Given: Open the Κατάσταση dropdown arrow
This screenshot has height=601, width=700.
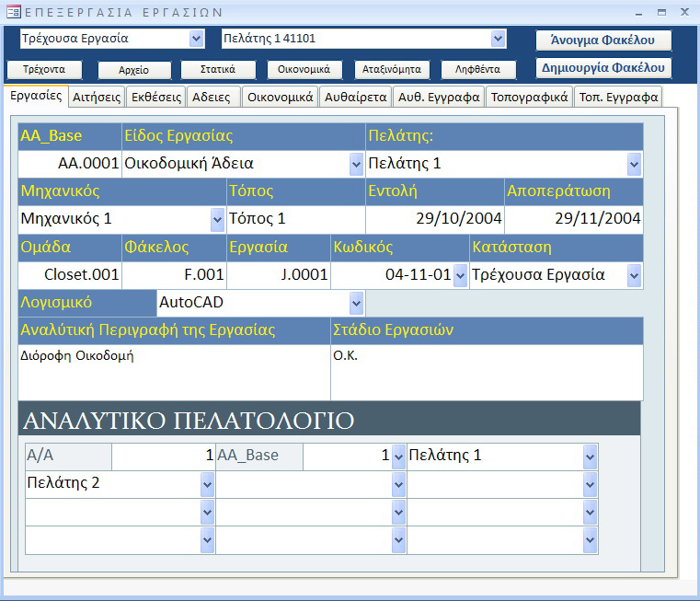Looking at the screenshot, I should point(634,275).
